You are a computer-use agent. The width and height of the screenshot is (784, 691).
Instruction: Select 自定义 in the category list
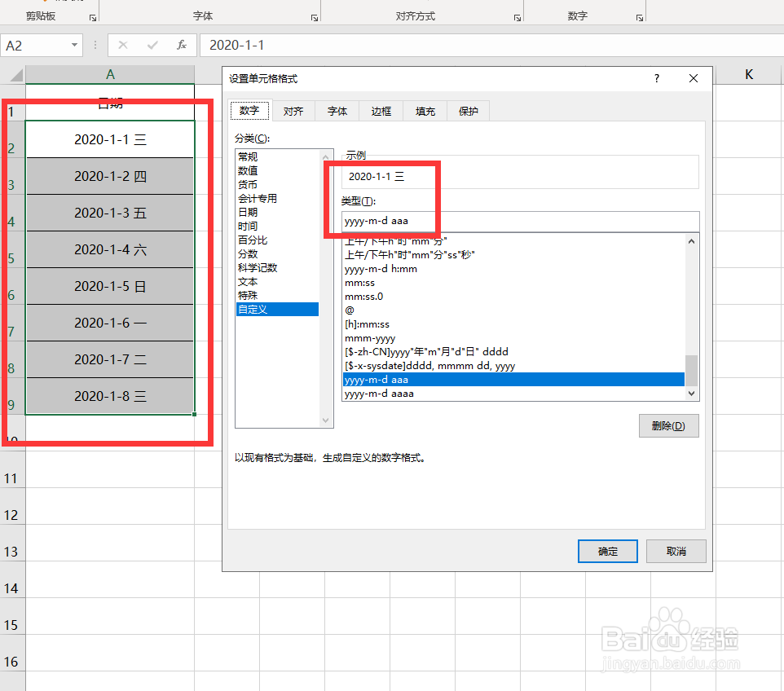(278, 310)
